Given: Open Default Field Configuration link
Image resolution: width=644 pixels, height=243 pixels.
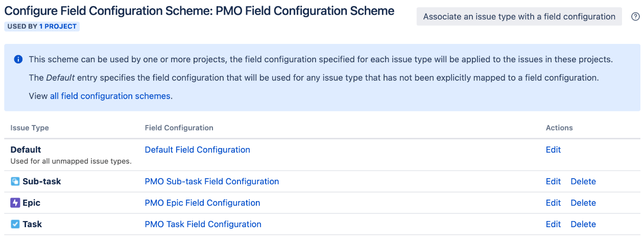Looking at the screenshot, I should click(198, 150).
